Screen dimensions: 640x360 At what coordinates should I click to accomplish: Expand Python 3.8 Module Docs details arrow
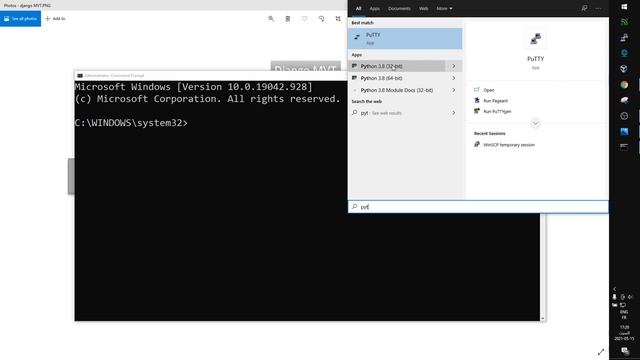pos(453,90)
